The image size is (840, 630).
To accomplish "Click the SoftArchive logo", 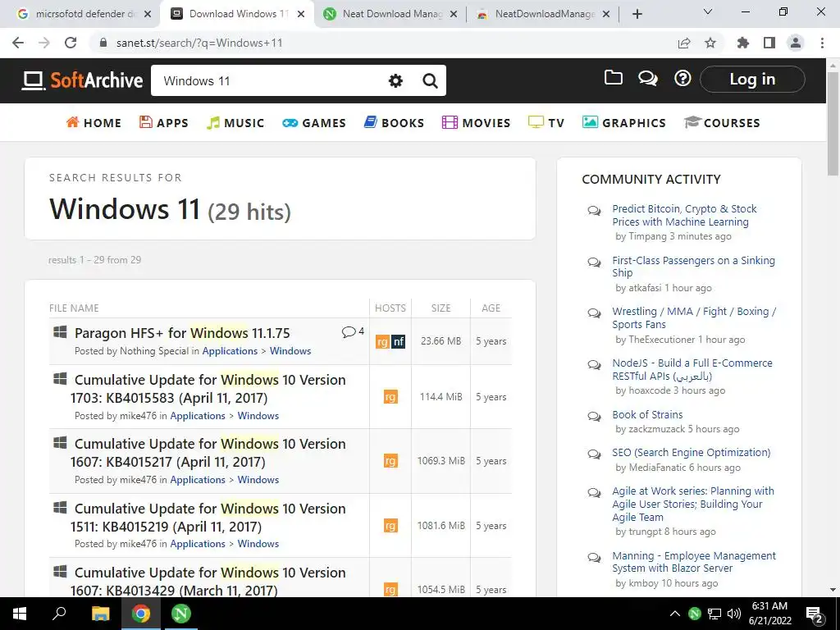I will [82, 80].
